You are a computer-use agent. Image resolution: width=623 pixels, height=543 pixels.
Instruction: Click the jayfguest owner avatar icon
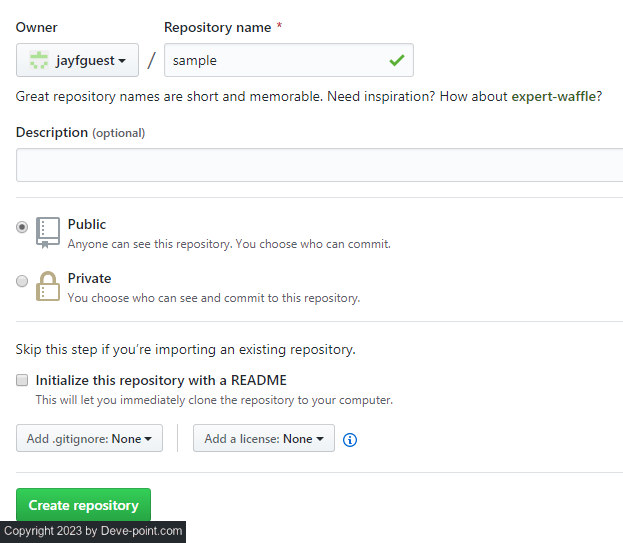(39, 61)
